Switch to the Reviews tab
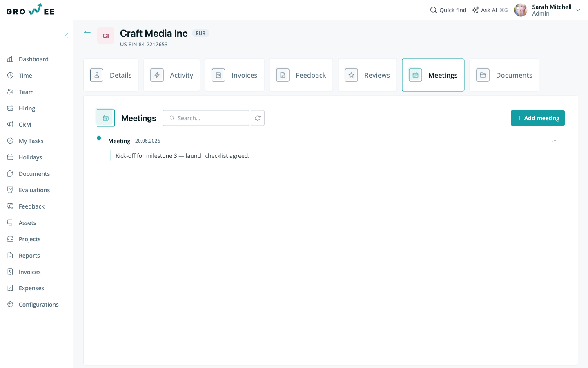588x368 pixels. (367, 75)
